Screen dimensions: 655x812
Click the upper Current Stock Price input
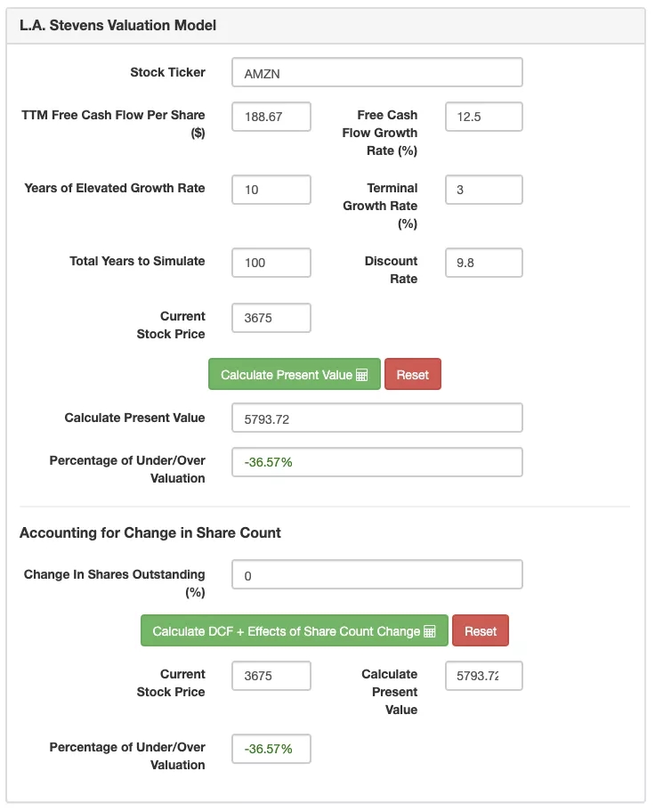tap(271, 318)
